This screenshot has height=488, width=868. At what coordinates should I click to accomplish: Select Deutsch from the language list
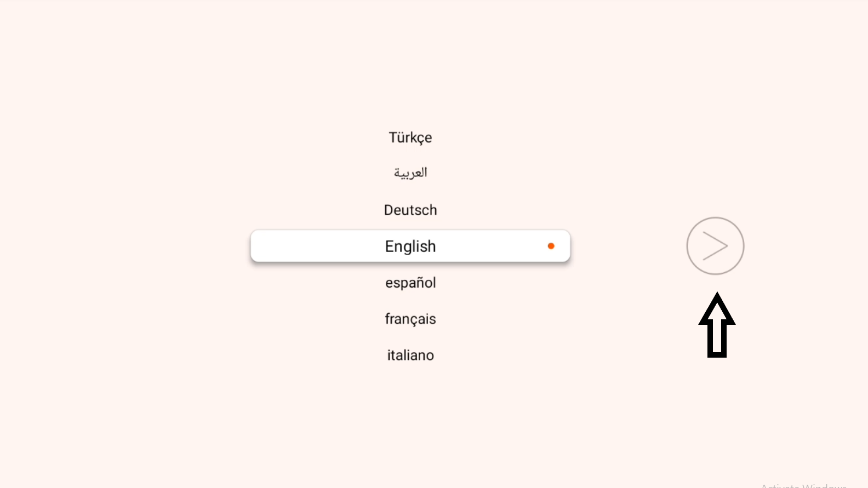tap(410, 210)
